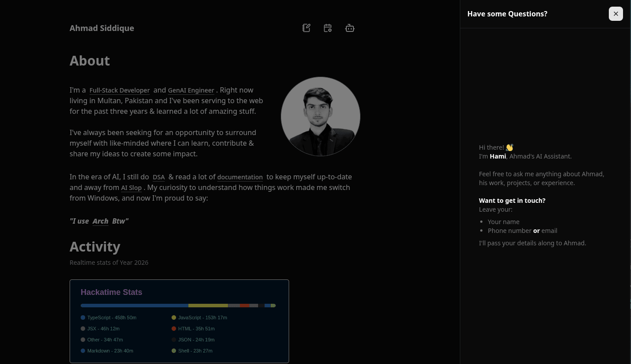Open the documentation link
631x364 pixels.
pyautogui.click(x=240, y=177)
